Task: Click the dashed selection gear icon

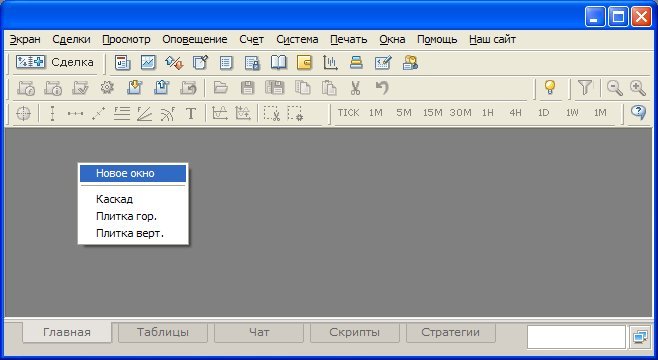Action: (295, 113)
